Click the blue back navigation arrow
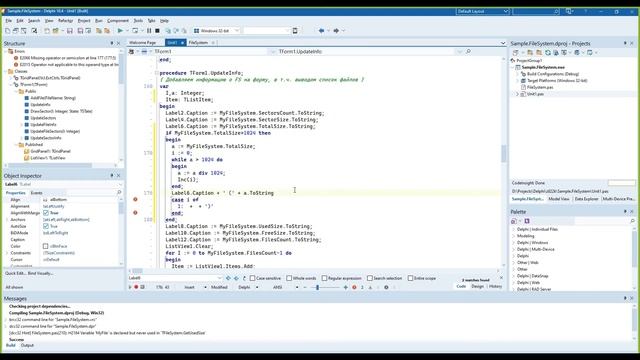Viewport: 640px width, 360px height. (321, 31)
